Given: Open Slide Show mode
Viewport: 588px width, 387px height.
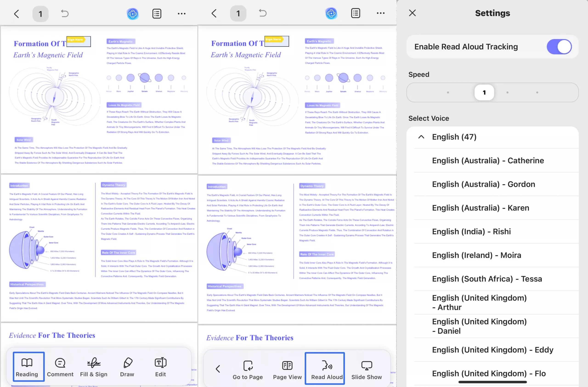Looking at the screenshot, I should [366, 368].
